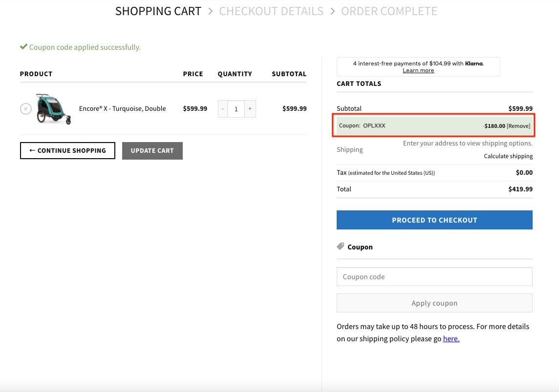Viewport: 559px width, 392px height.
Task: Focus the Coupon code field
Action: [x=434, y=277]
